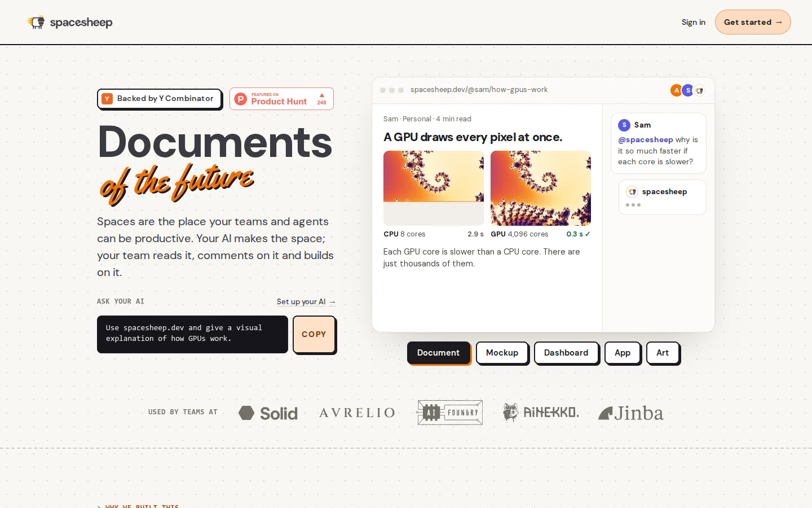Viewport: 812px width, 508px height.
Task: Select the App tab
Action: coord(623,353)
